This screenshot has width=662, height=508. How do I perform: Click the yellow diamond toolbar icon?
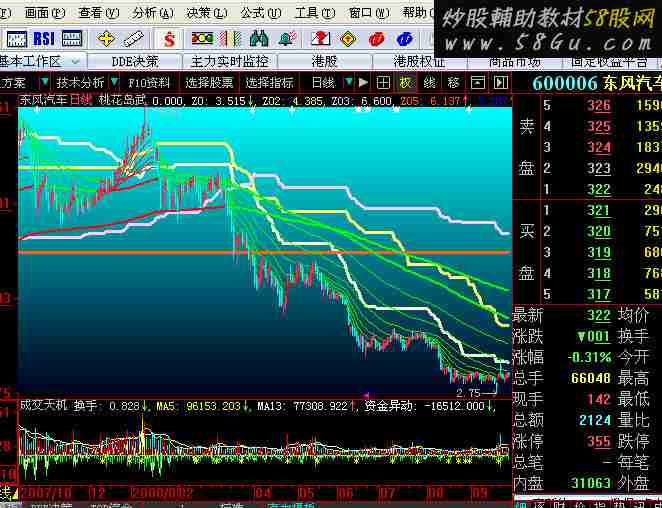pos(347,40)
